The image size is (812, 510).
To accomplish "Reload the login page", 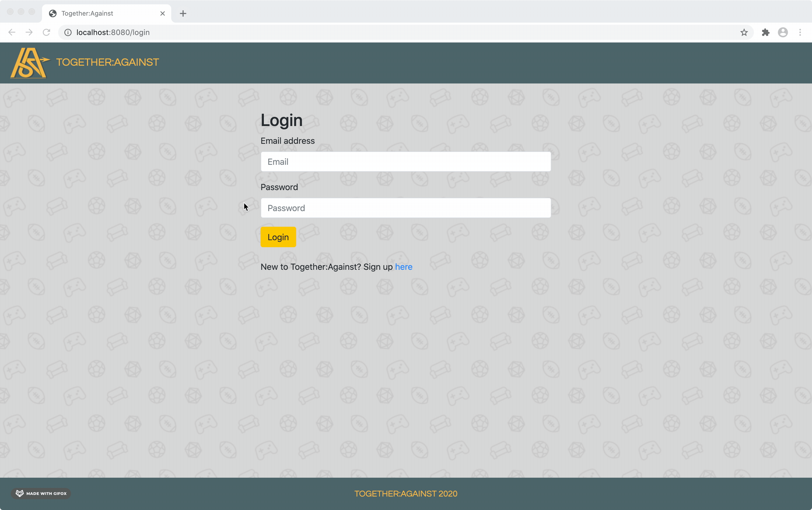I will coord(47,32).
